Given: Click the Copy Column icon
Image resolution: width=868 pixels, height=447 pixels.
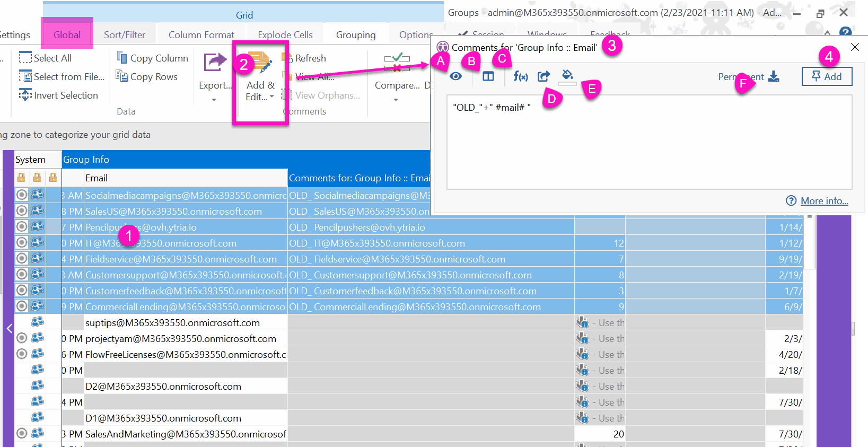Looking at the screenshot, I should [122, 58].
